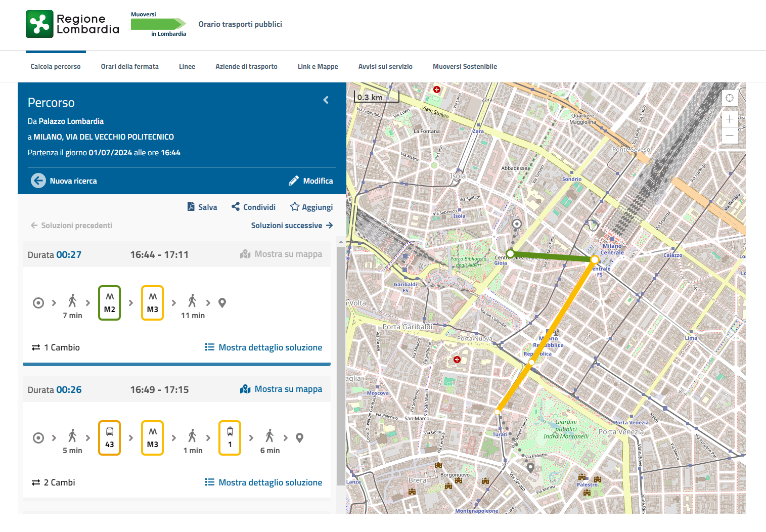Screen dimensions: 766x532
Task: Open the Avvisi sul servizio tab
Action: (x=385, y=66)
